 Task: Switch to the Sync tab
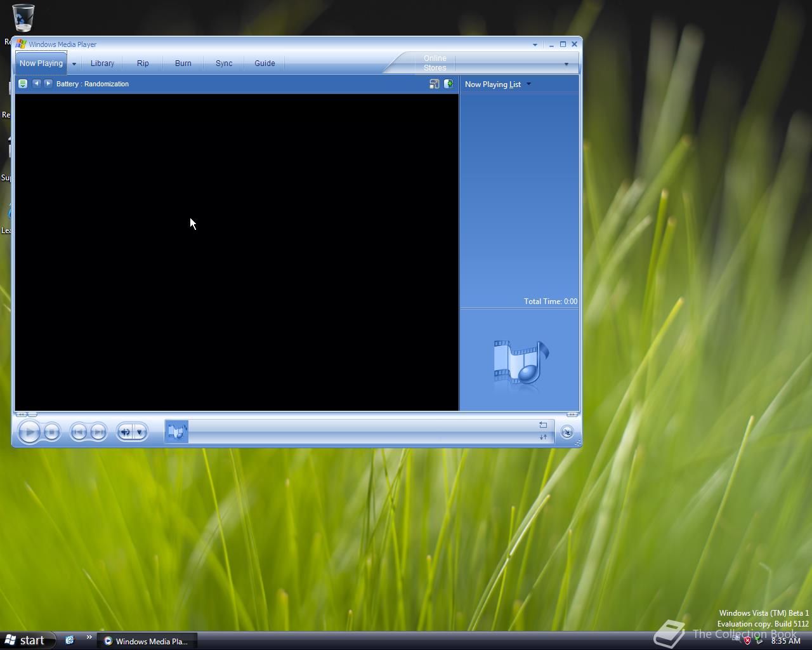point(224,63)
